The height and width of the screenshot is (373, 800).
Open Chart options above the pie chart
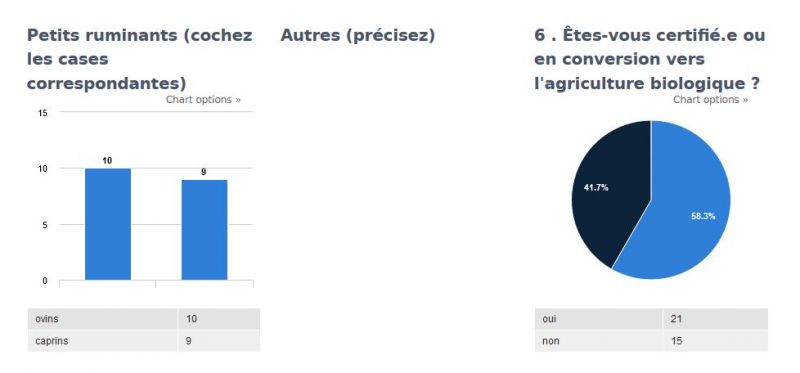pyautogui.click(x=710, y=100)
